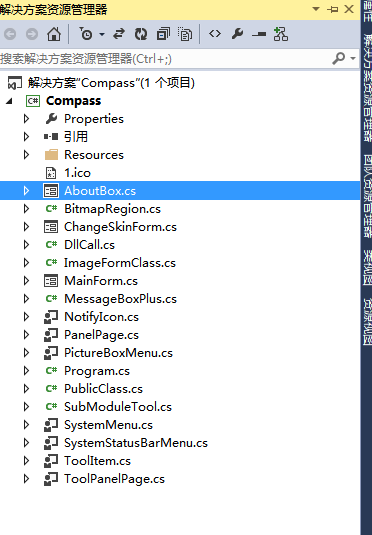The height and width of the screenshot is (535, 372).
Task: Expand the MainForm.cs node
Action: point(26,281)
